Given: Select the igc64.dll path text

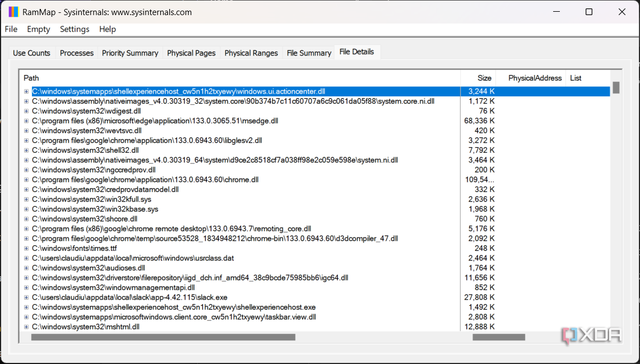Looking at the screenshot, I should tap(190, 278).
